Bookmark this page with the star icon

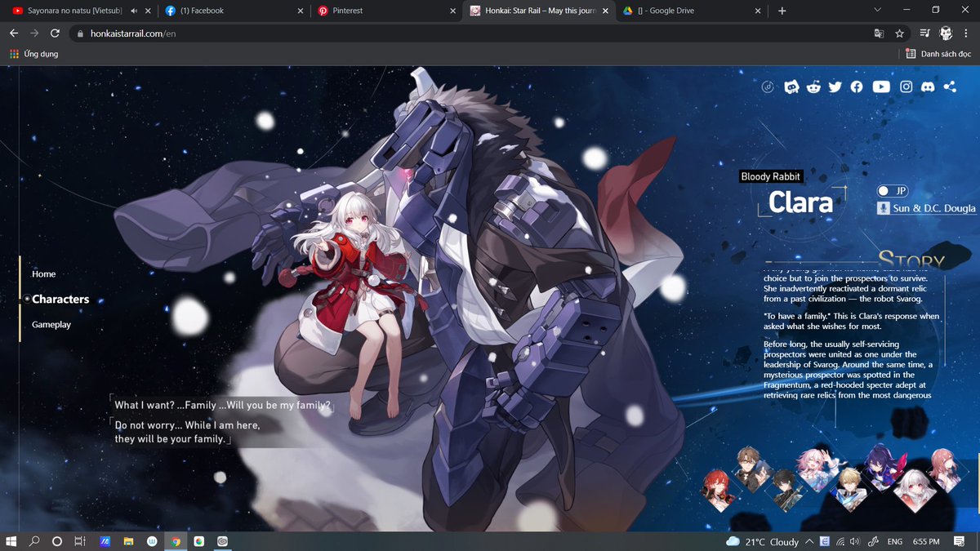click(x=899, y=33)
